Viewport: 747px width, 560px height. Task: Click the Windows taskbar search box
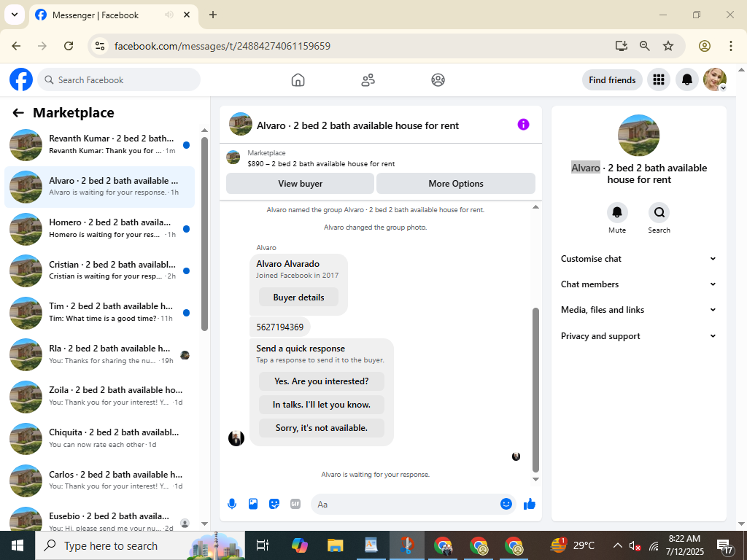140,545
